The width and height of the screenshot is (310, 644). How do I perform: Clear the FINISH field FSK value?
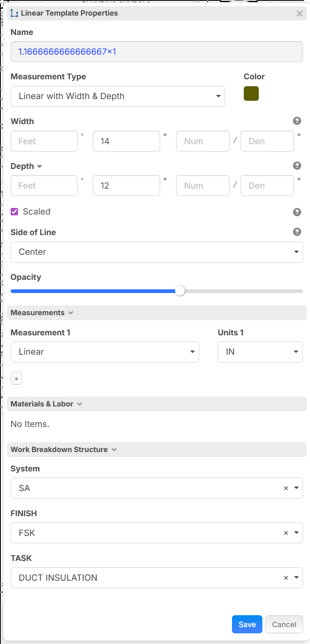pos(286,533)
